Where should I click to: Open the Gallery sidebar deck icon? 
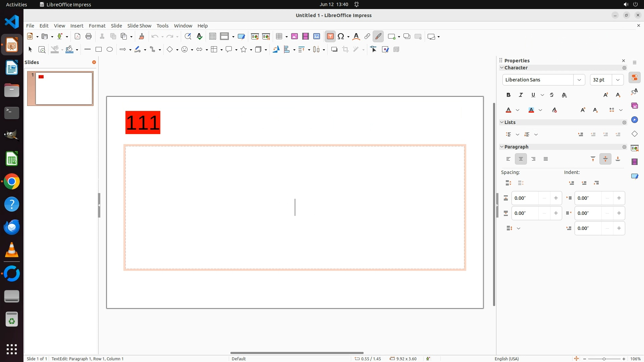634,106
